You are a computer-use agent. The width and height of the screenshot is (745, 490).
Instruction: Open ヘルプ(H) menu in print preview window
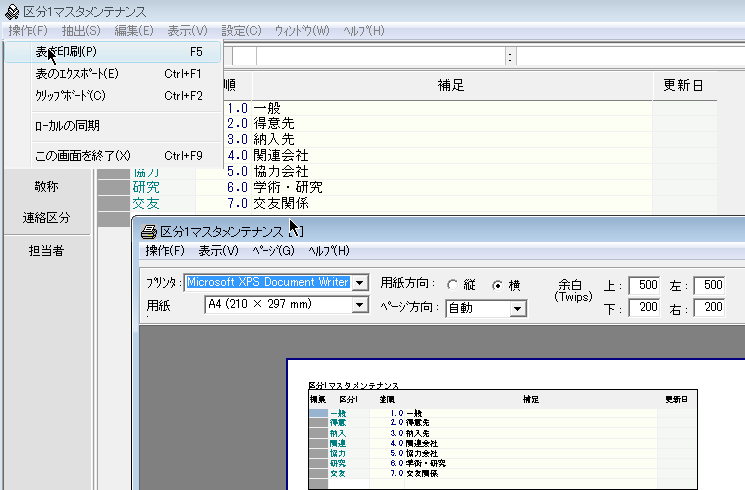(x=328, y=251)
